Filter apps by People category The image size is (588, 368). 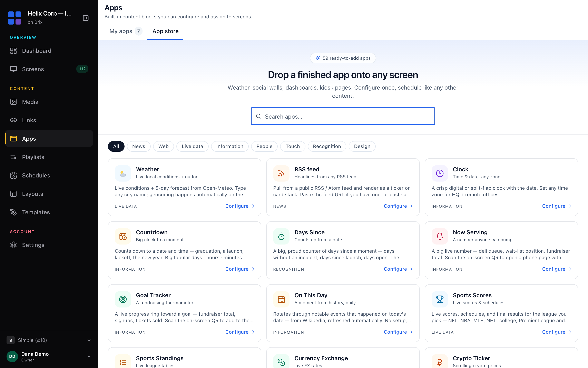click(x=264, y=146)
